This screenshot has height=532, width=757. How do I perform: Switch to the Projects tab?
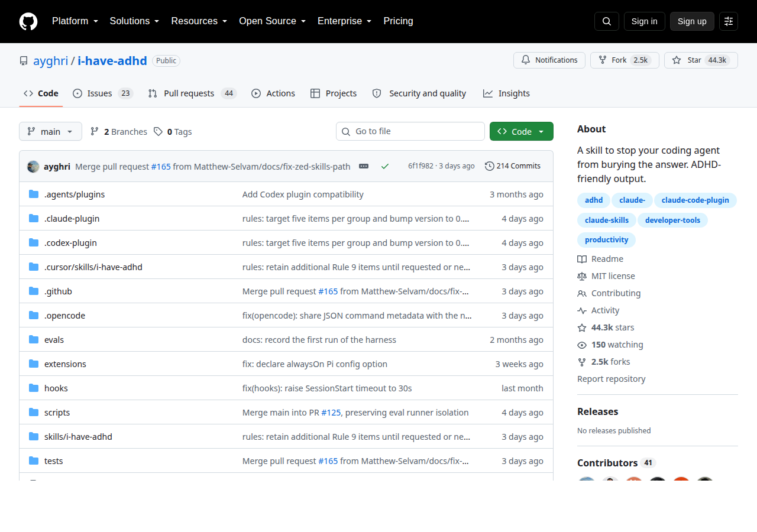334,93
